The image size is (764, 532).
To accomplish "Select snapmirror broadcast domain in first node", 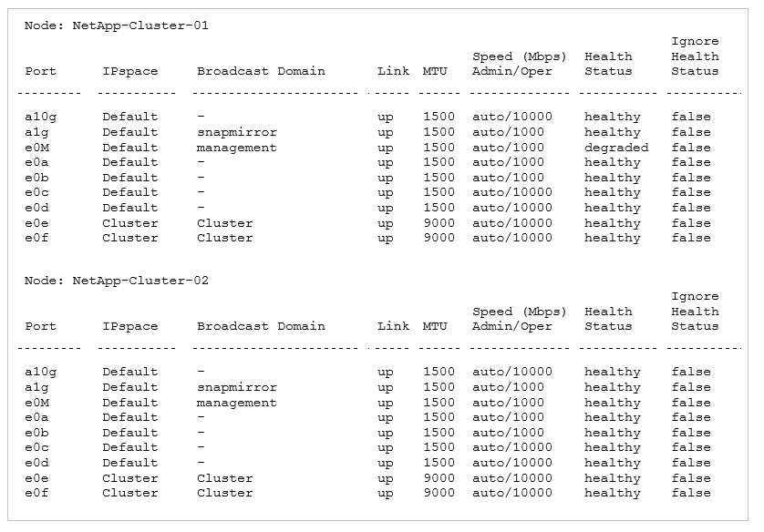I will (237, 132).
